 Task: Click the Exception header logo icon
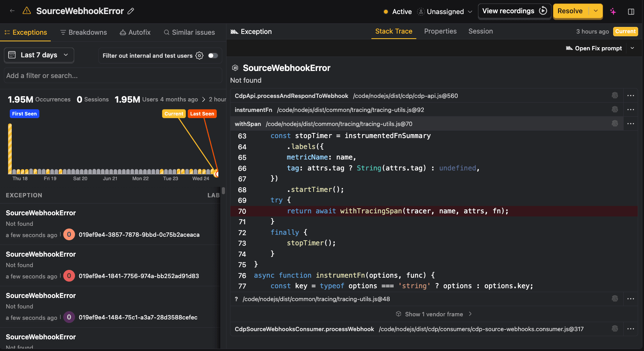click(234, 32)
